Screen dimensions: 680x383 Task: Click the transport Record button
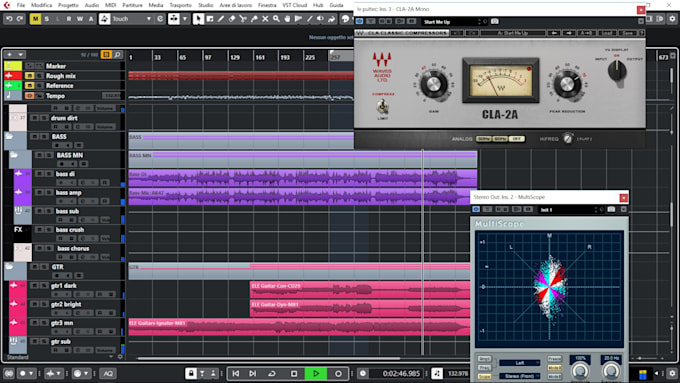pyautogui.click(x=338, y=373)
